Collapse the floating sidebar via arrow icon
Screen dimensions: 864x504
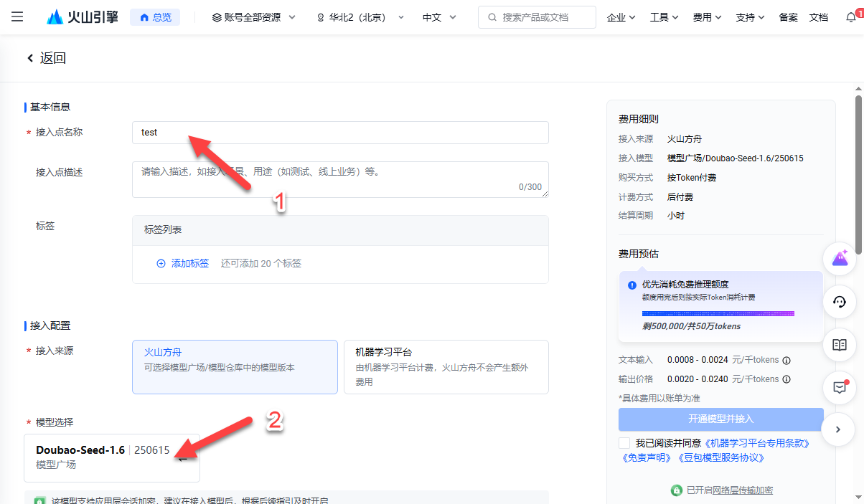click(837, 429)
